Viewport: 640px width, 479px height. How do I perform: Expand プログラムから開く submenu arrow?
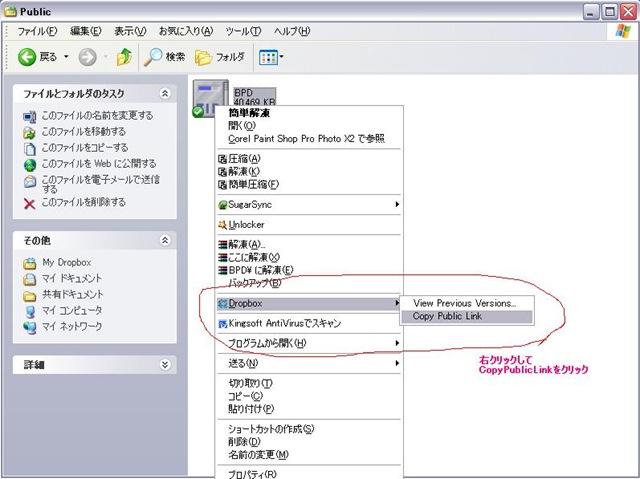(397, 343)
